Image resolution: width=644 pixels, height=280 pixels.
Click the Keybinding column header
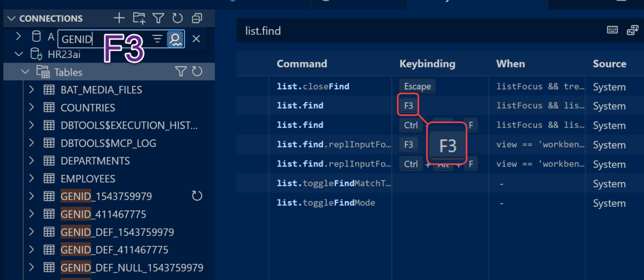click(427, 63)
